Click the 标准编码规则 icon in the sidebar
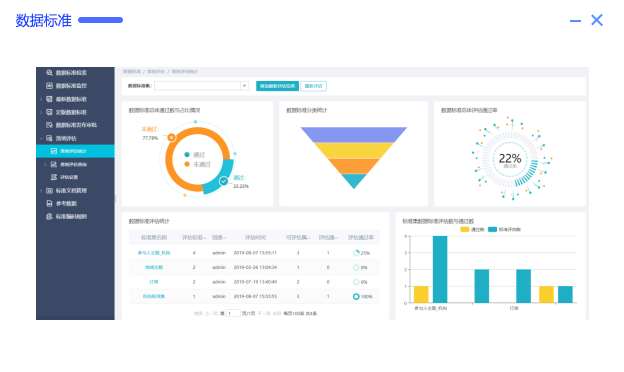 click(49, 216)
